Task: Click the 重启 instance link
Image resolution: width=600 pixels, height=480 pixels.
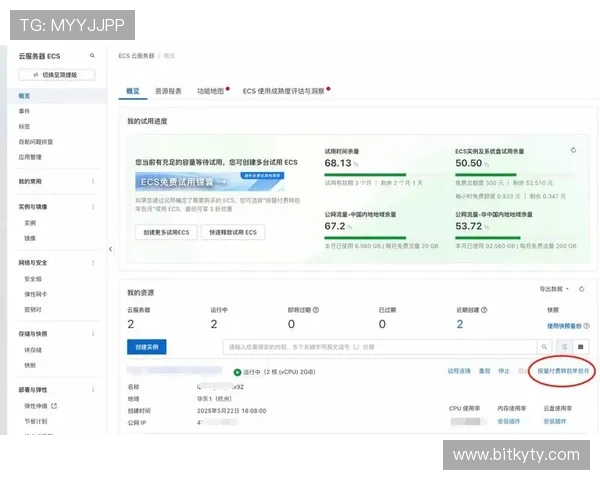Action: tap(484, 371)
